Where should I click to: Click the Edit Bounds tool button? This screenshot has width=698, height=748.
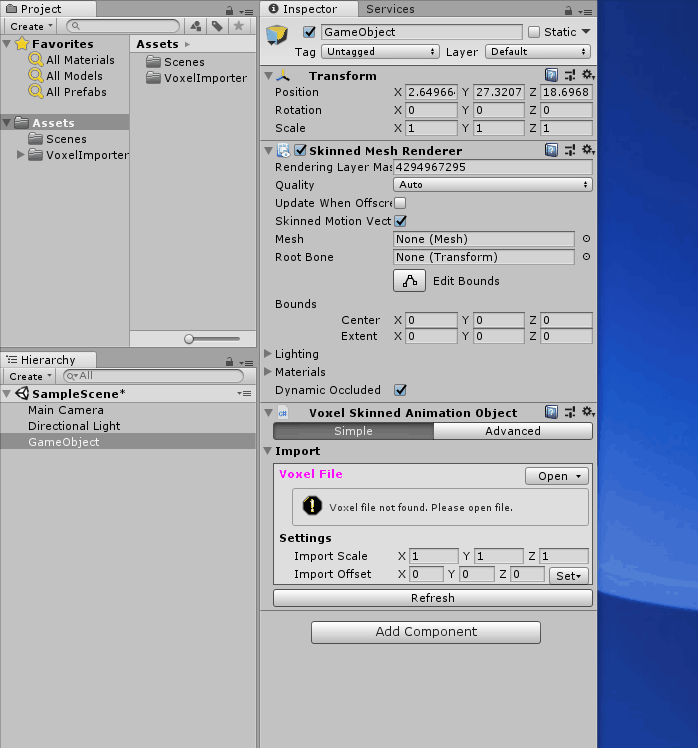click(409, 280)
